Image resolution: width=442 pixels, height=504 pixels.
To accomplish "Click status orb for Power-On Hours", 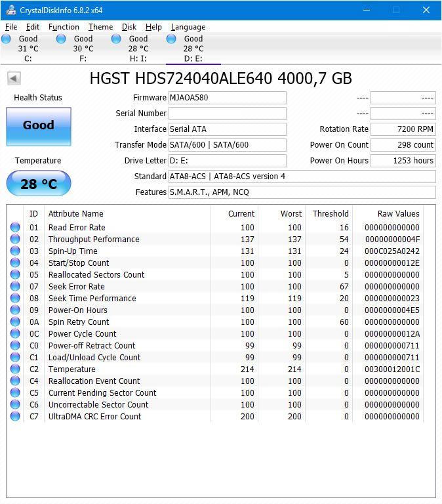I will tap(15, 310).
